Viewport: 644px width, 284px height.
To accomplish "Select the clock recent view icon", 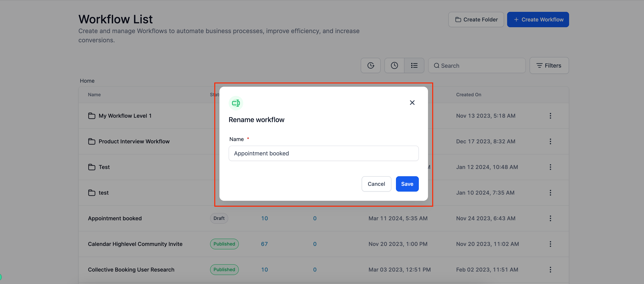I will 394,65.
